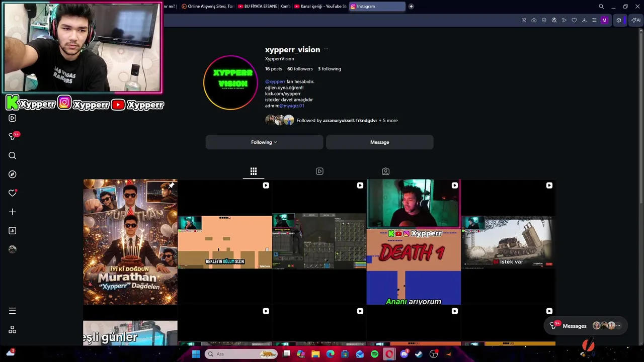644x362 pixels.
Task: Click the kick.com/xypperr text in the bio
Action: [283, 94]
